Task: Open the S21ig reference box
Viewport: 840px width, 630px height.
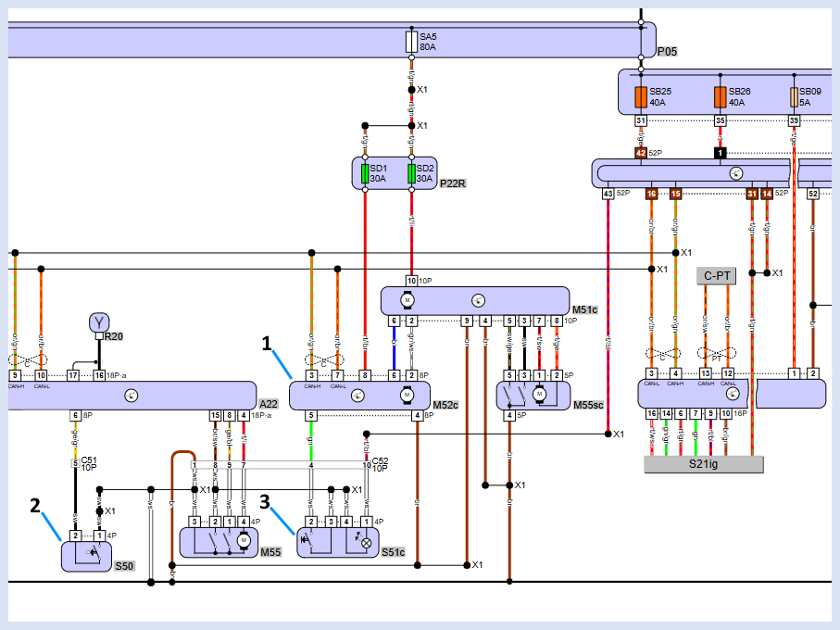Action: 703,464
